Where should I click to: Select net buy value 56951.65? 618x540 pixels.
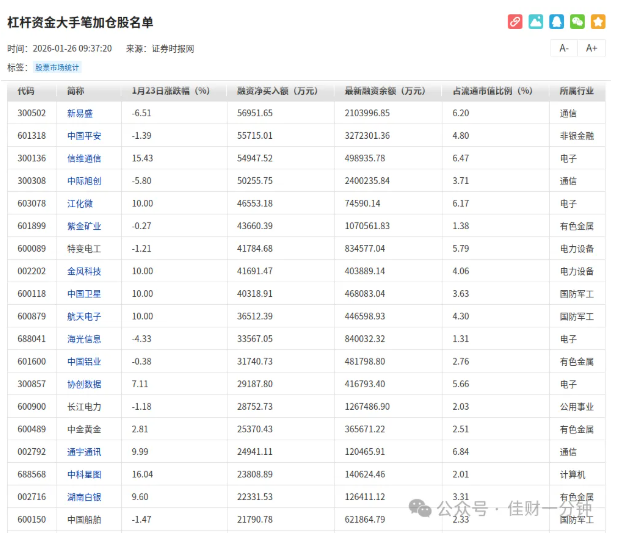point(255,113)
